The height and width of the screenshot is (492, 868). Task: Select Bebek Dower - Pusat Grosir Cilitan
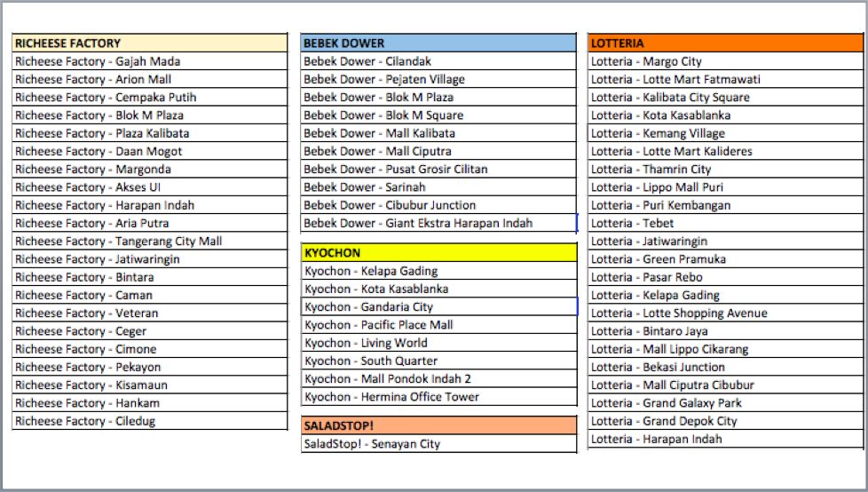pos(438,170)
